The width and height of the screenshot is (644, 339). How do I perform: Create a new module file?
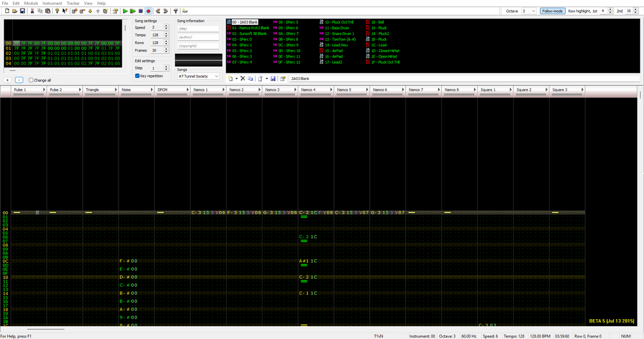tap(7, 11)
